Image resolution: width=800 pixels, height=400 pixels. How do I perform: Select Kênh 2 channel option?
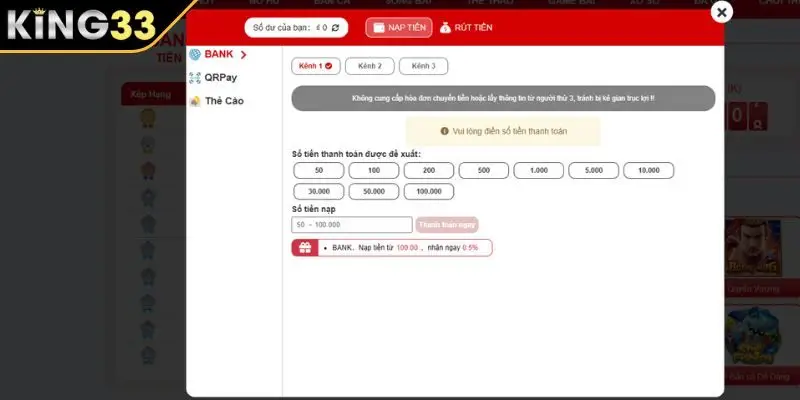tap(370, 66)
